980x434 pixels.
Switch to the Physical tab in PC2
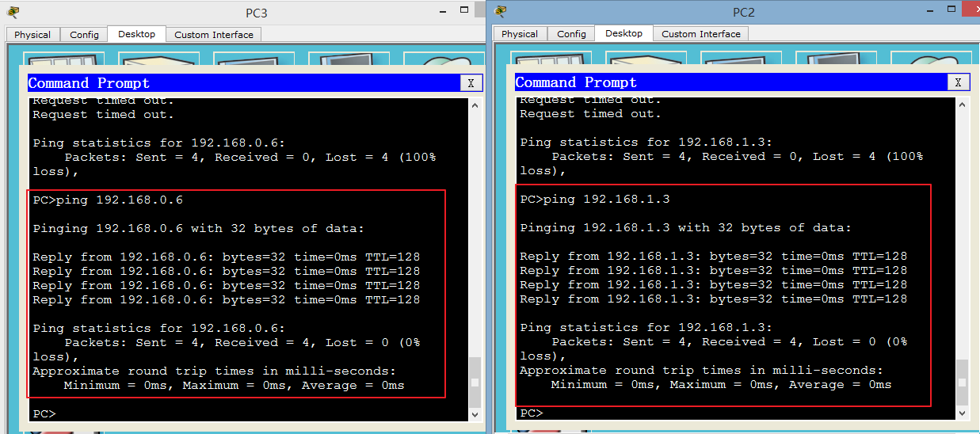coord(520,34)
